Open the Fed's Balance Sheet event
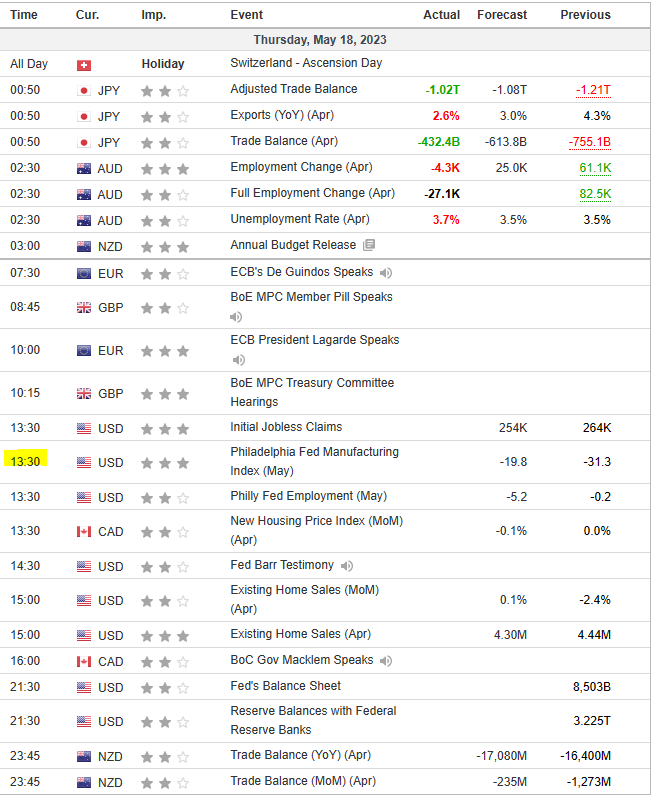 pos(285,686)
